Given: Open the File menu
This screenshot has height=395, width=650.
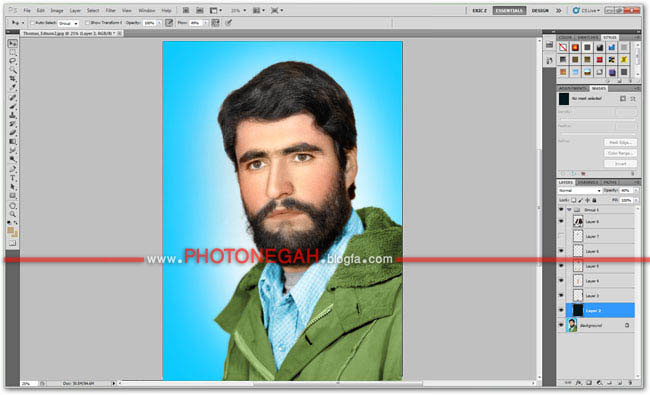Looking at the screenshot, I should (x=27, y=10).
